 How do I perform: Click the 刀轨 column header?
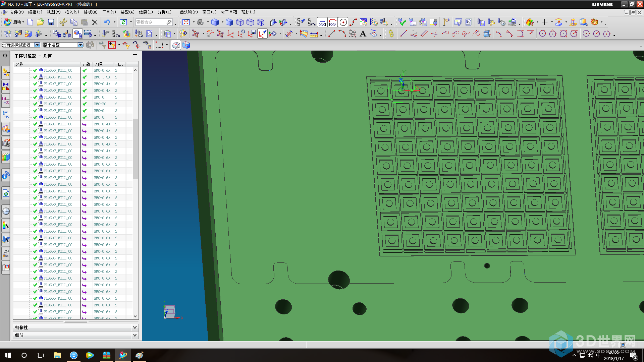tap(87, 64)
